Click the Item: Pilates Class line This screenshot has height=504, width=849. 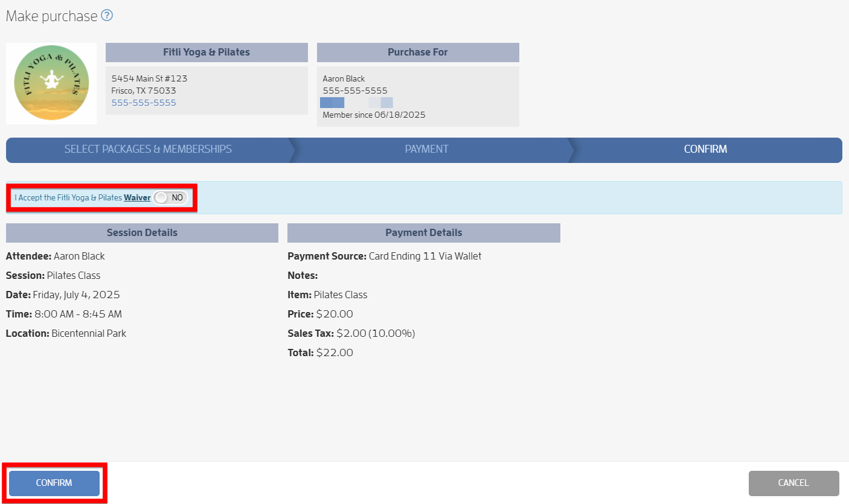tap(327, 295)
